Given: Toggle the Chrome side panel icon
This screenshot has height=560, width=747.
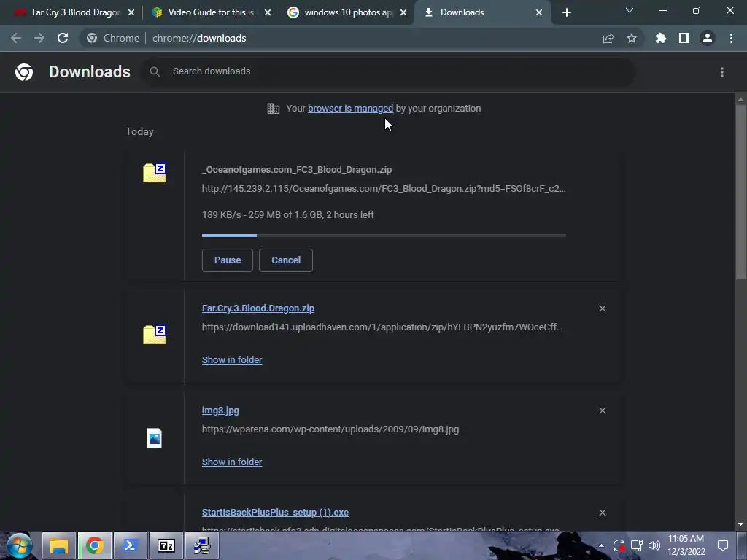Looking at the screenshot, I should [x=684, y=38].
